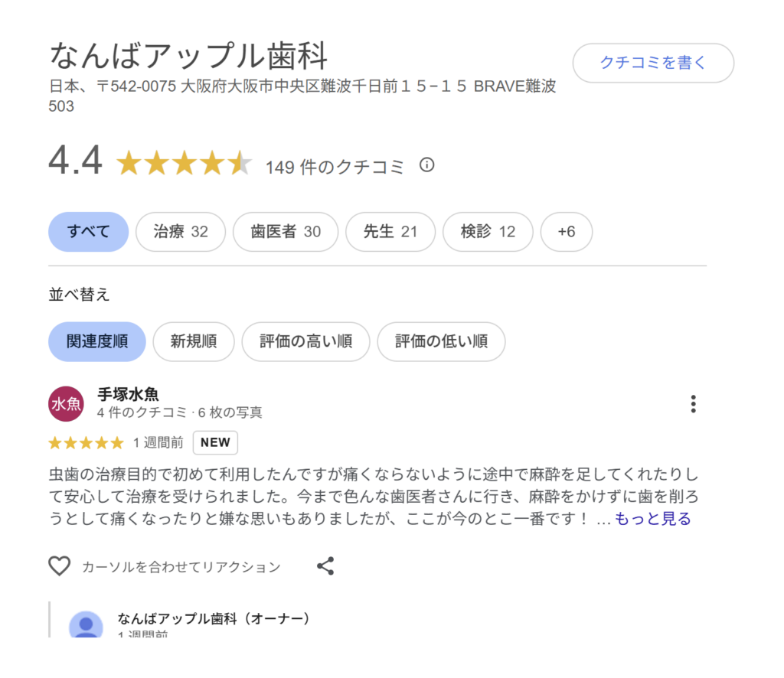Click the 水魚 reviewer avatar

(66, 404)
